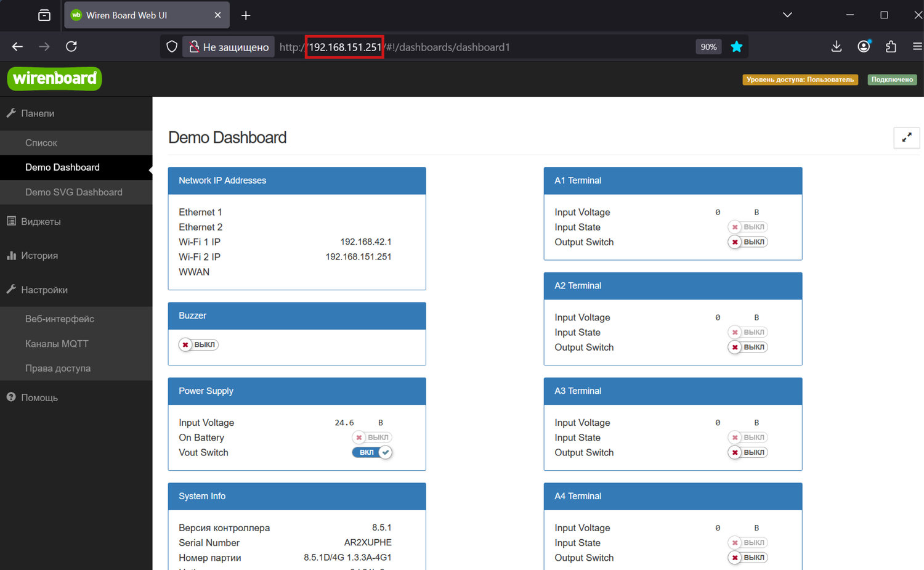
Task: Click the 90% zoom level badge
Action: pyautogui.click(x=708, y=47)
